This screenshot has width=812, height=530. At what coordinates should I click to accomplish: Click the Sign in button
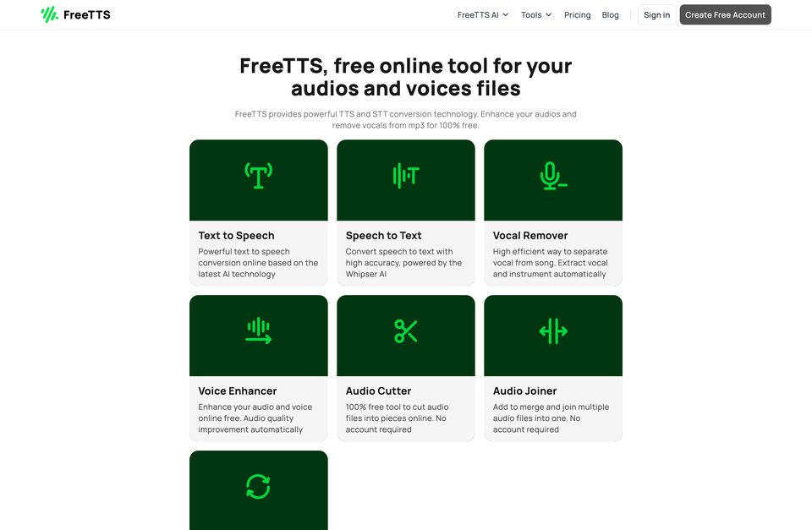click(x=656, y=15)
